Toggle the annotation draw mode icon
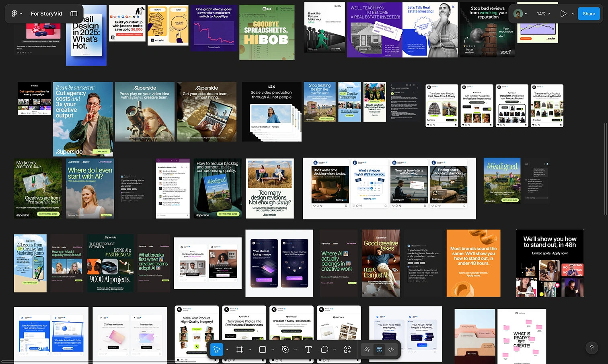Screen dimensions: 608x364 tap(367, 349)
